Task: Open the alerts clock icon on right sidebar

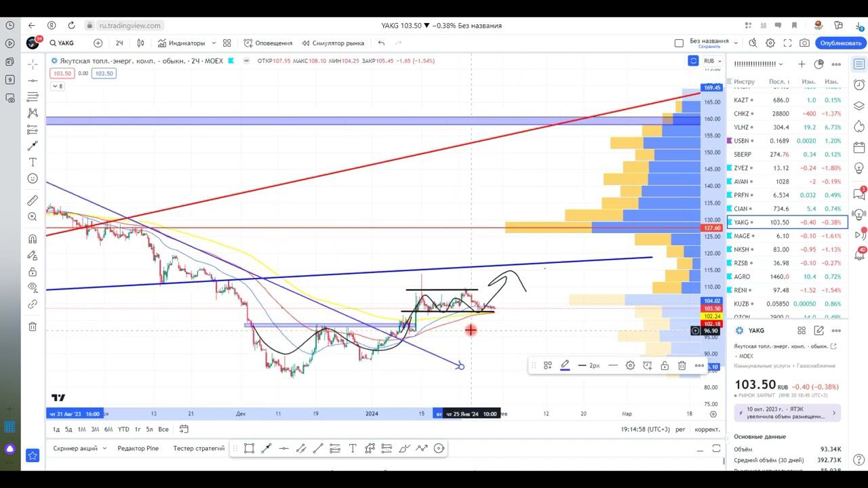Action: [859, 85]
